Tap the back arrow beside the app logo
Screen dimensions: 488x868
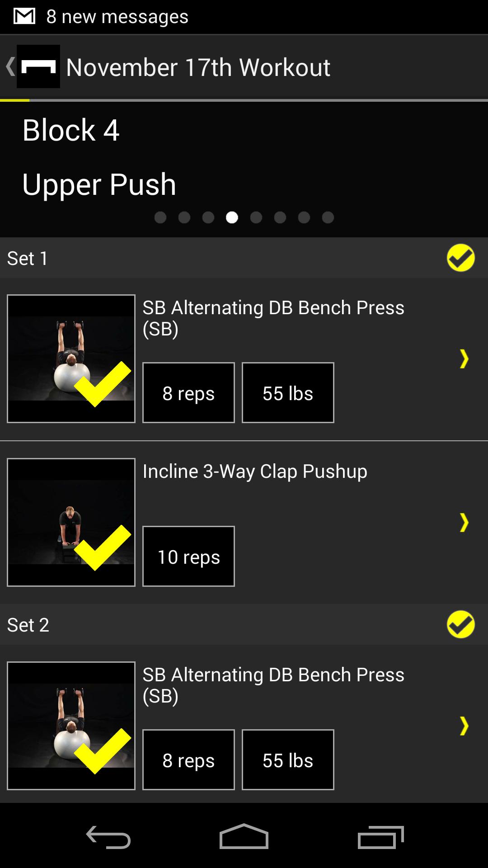click(x=10, y=66)
